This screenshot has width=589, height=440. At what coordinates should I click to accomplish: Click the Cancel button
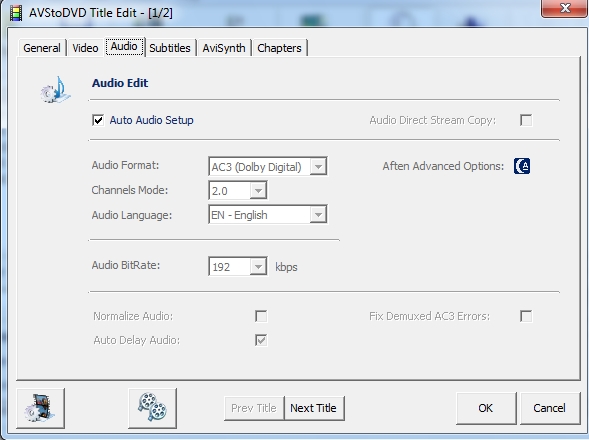click(550, 408)
